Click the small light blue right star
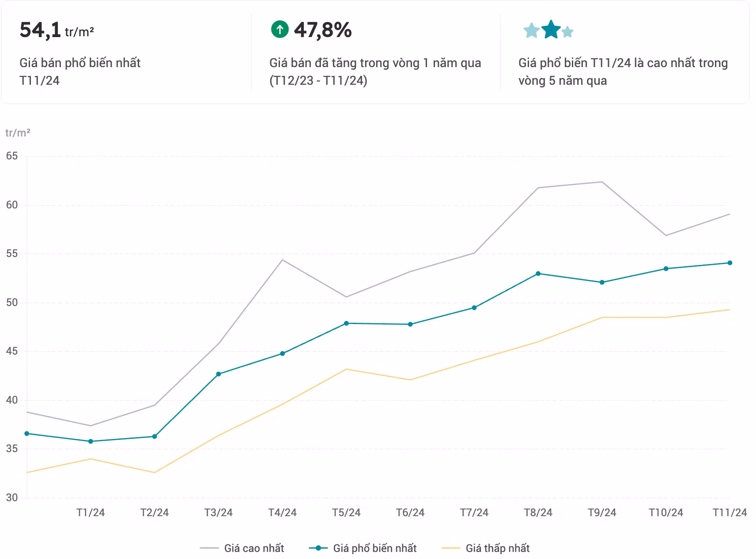 coord(567,32)
